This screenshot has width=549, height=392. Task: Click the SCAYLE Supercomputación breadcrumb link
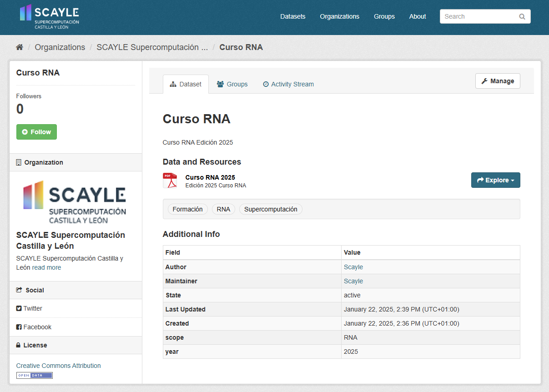coord(152,47)
